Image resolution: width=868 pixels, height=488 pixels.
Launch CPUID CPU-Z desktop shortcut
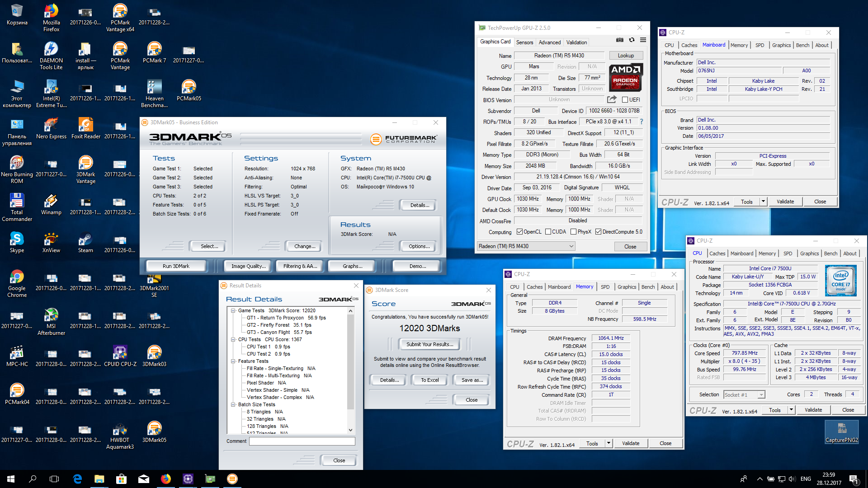click(120, 356)
